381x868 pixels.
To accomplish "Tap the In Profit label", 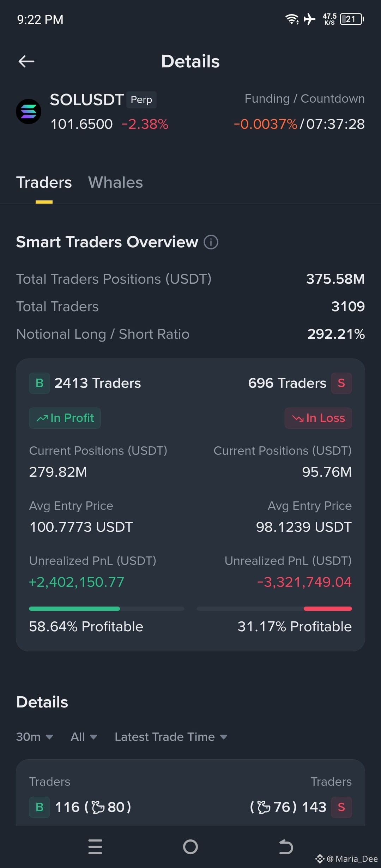I will (65, 418).
